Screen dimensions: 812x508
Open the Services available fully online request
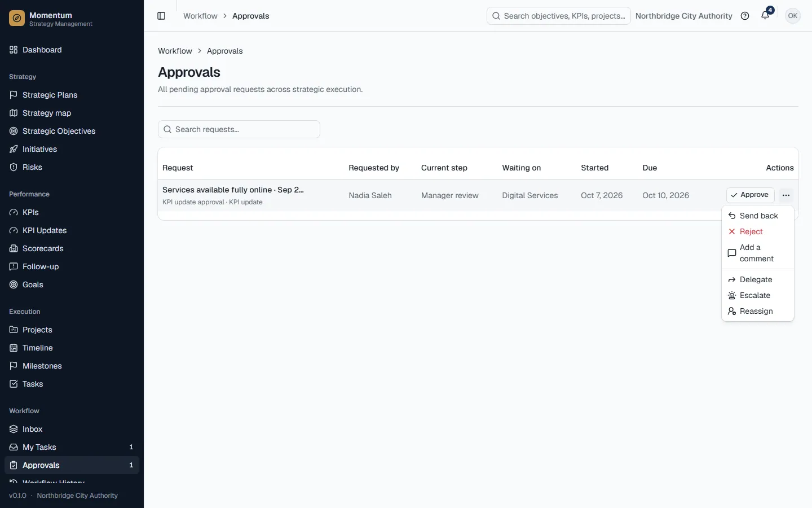click(233, 190)
